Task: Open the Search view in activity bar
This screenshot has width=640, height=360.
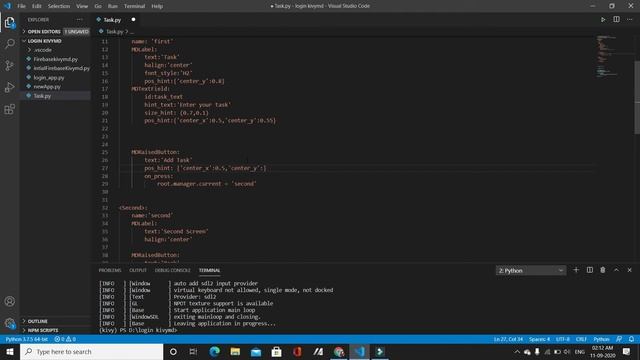Action: 9,44
